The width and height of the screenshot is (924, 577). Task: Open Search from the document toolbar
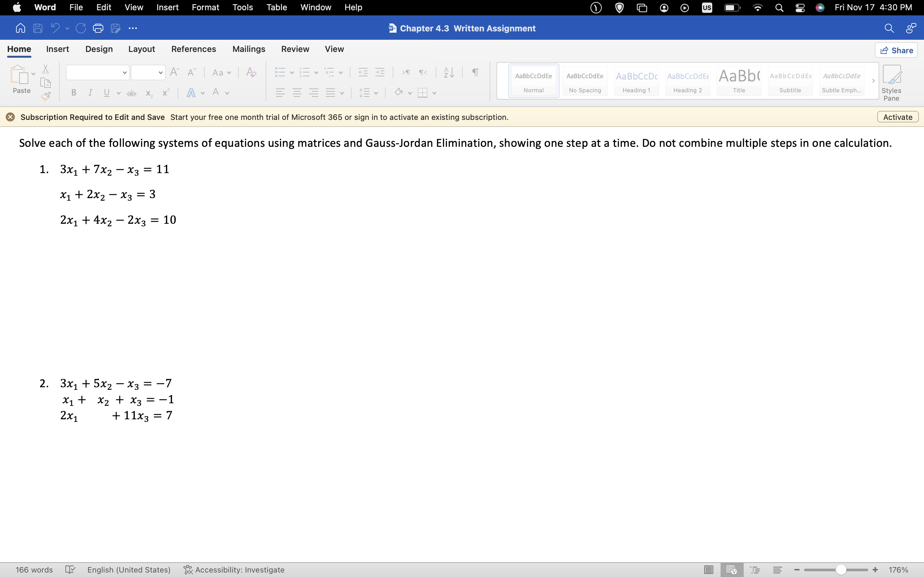pos(889,28)
